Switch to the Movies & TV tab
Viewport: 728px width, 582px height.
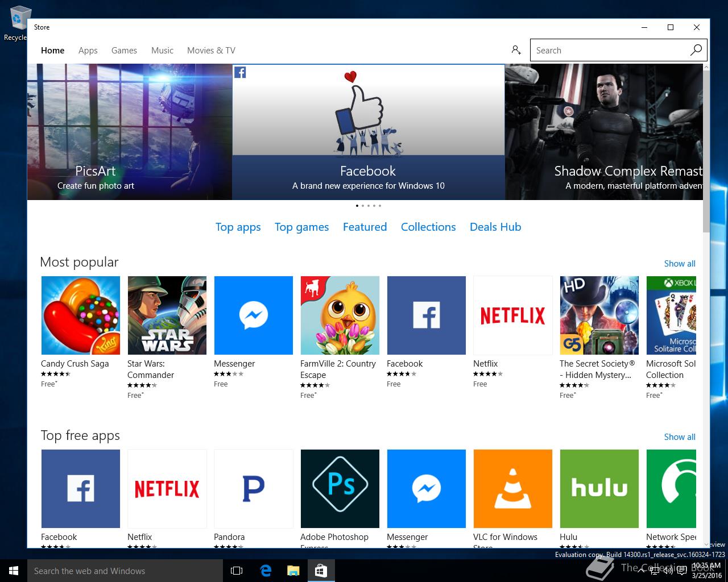(x=211, y=51)
